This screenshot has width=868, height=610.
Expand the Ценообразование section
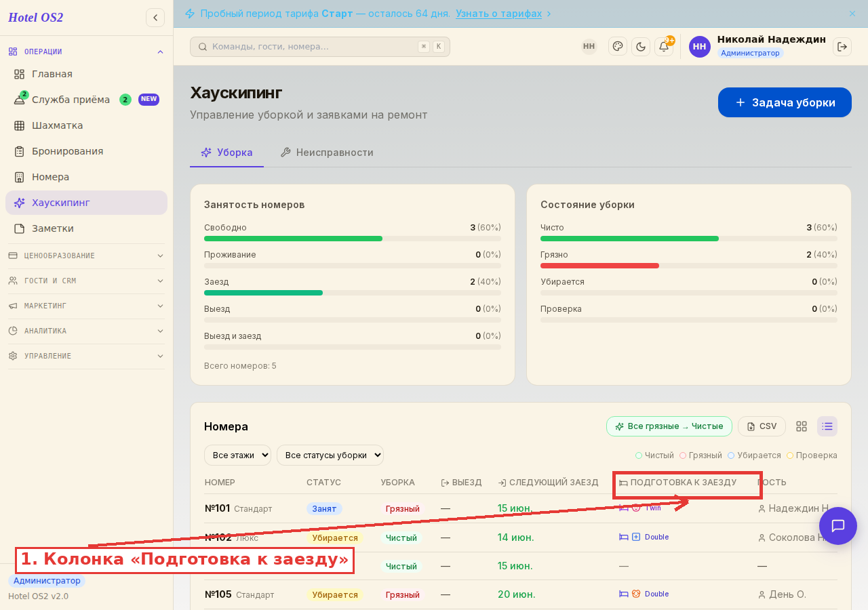[x=86, y=256]
